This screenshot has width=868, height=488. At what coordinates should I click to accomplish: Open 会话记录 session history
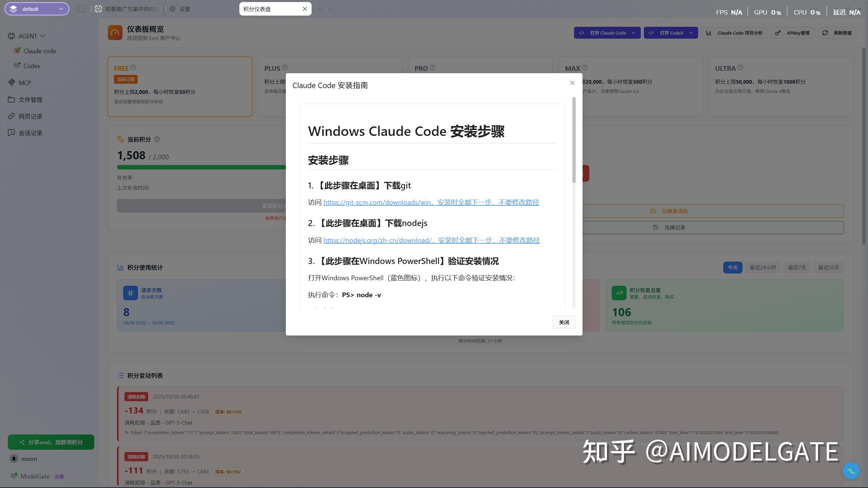(30, 133)
